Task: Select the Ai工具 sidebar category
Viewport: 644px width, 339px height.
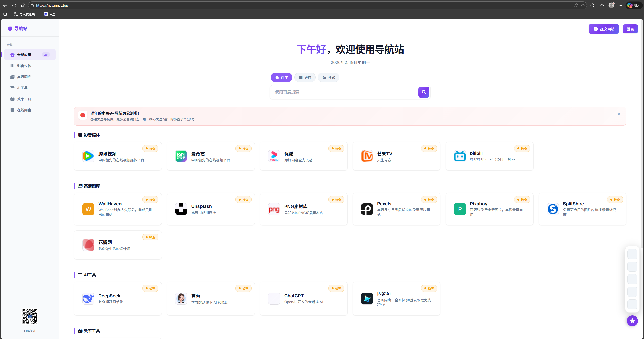Action: [22, 88]
